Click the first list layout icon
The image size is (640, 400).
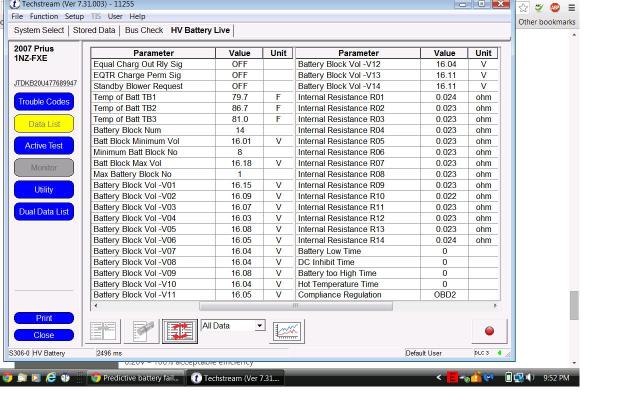tap(104, 331)
